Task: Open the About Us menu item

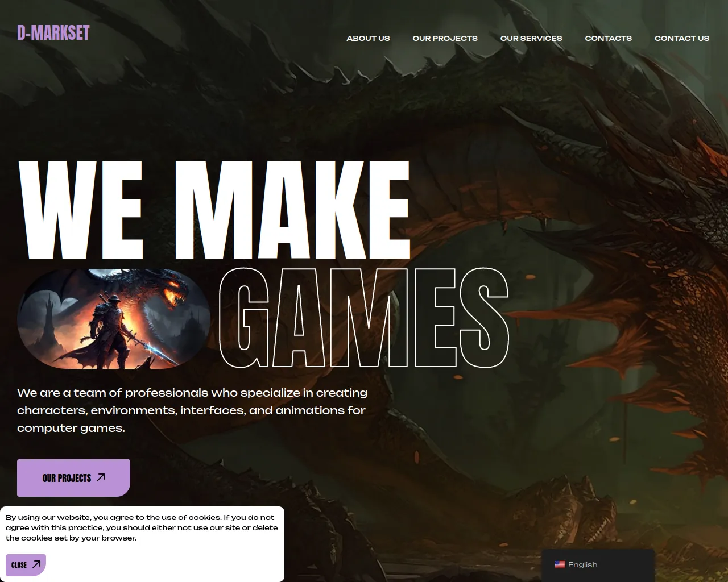Action: 368,38
